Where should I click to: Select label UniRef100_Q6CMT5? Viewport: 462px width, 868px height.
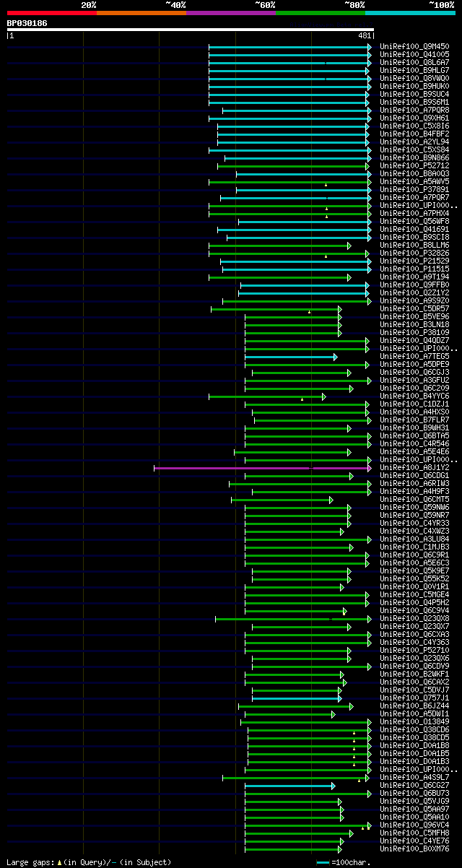tap(414, 499)
